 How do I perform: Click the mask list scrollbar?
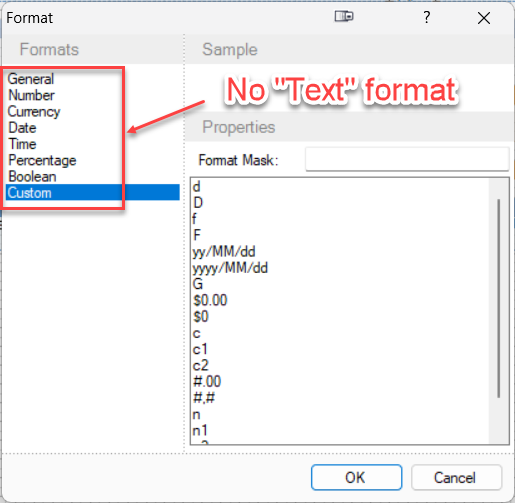click(499, 298)
